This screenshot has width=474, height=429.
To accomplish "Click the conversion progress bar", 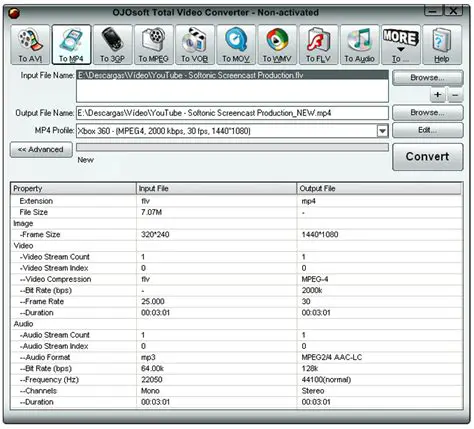I will click(x=232, y=147).
